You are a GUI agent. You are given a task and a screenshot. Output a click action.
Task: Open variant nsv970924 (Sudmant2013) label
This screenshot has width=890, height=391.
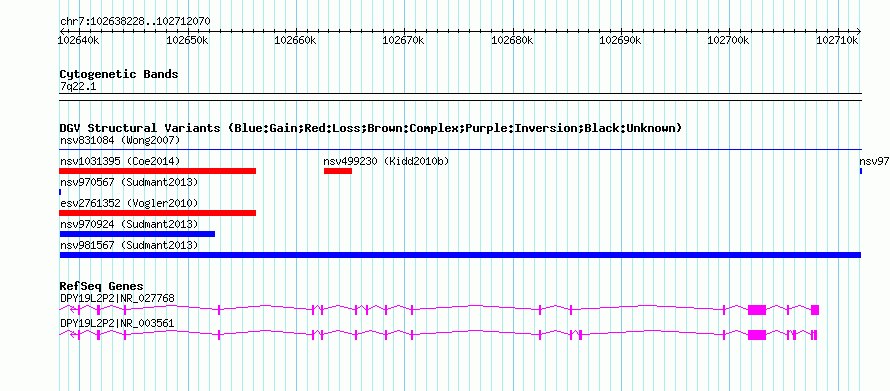click(129, 224)
